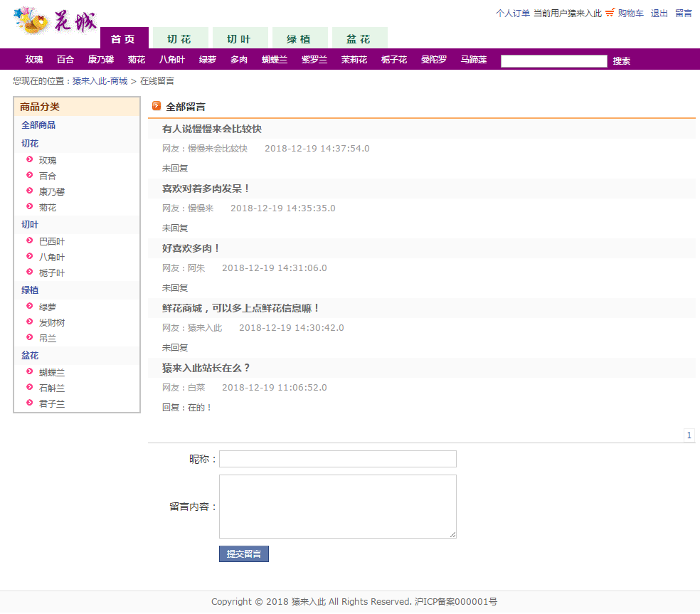This screenshot has height=614, width=700.
Task: Focus the 留言内容 text area
Action: pyautogui.click(x=337, y=507)
